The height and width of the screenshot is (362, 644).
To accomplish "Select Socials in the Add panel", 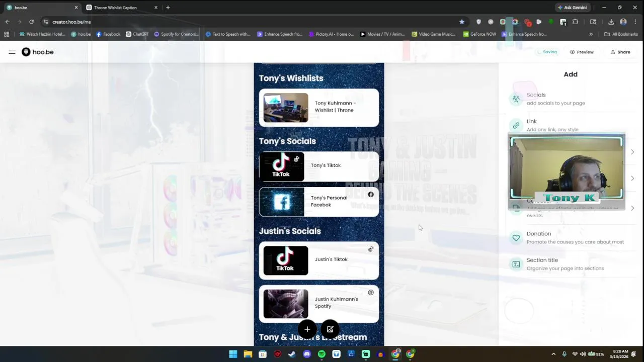I will click(571, 99).
